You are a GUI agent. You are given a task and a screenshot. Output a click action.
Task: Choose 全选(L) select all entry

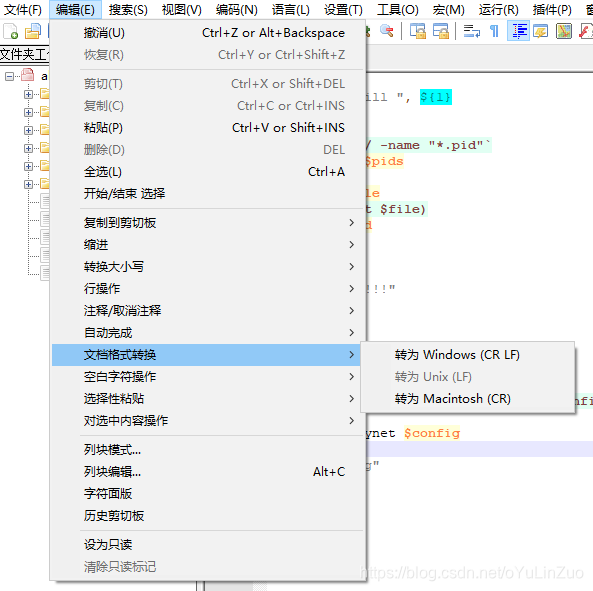pyautogui.click(x=207, y=172)
